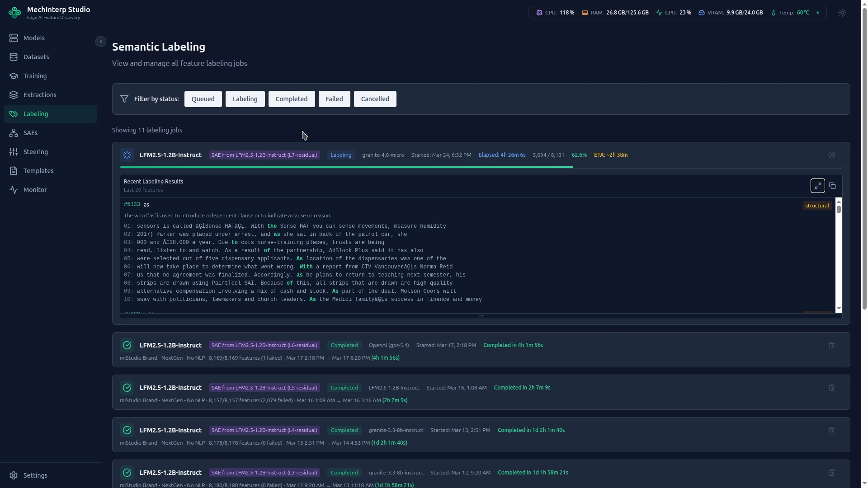Screen dimensions: 868x488
Task: Filter jobs by Labeling status
Action: tap(245, 99)
